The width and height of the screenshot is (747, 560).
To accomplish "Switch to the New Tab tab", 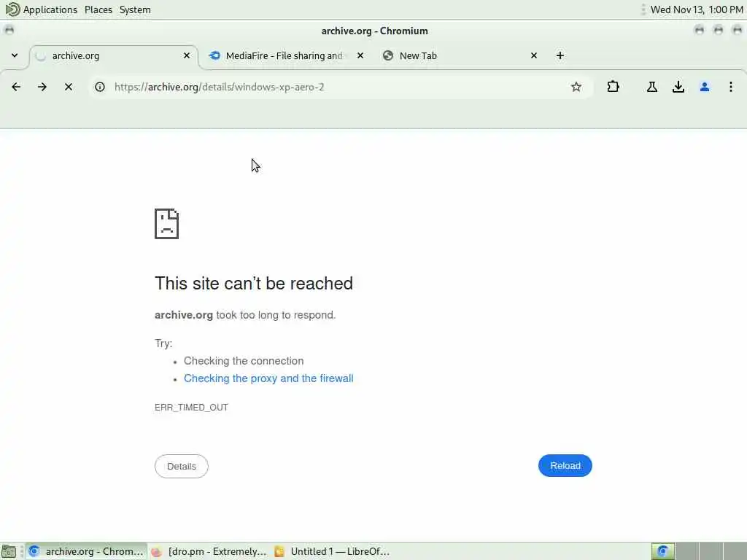I will 460,56.
